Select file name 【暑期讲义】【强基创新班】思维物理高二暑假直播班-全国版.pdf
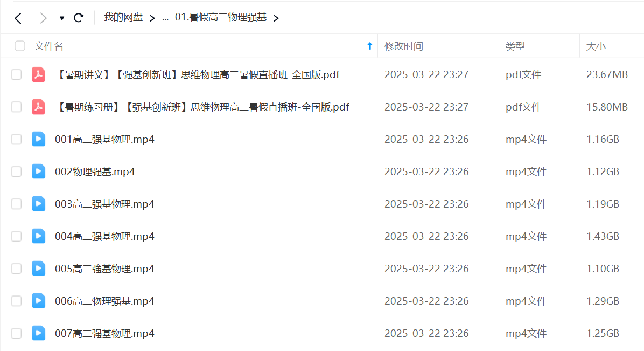 pyautogui.click(x=197, y=74)
